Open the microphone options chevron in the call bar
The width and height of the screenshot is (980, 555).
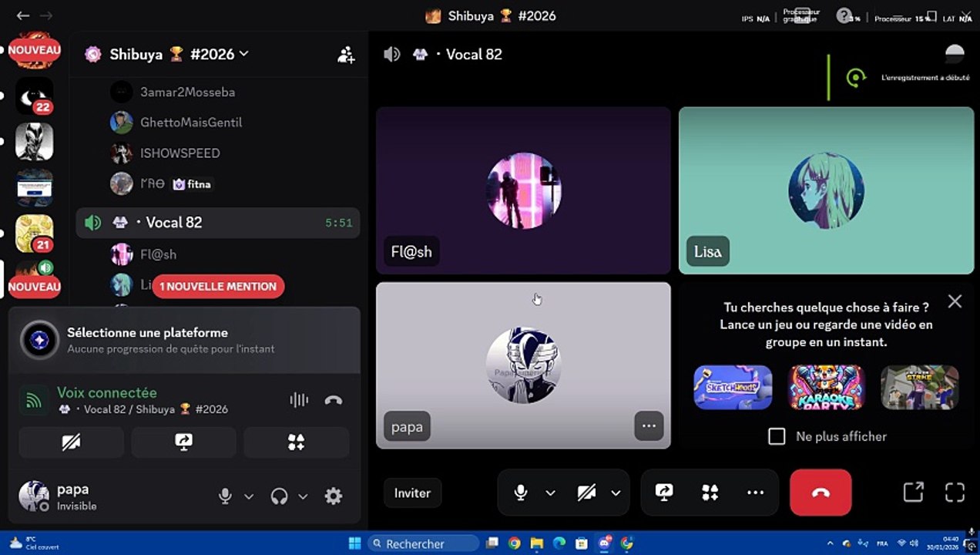coord(550,493)
